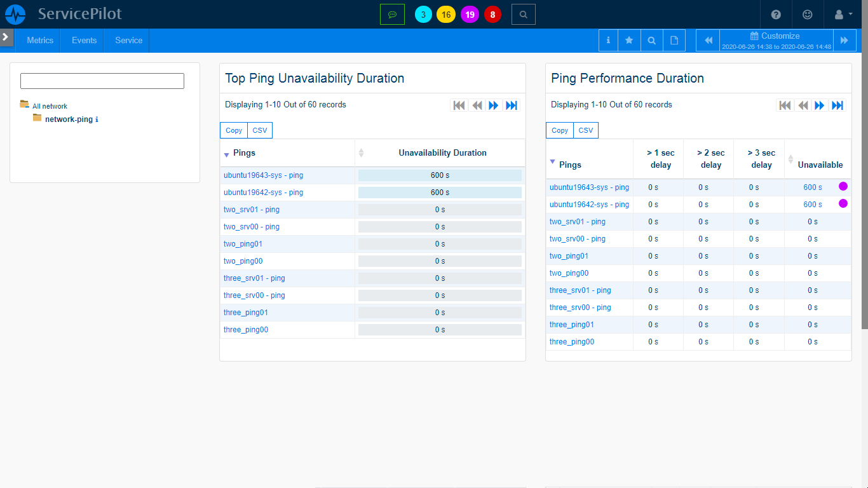This screenshot has height=488, width=868.
Task: Click the info icon in blue toolbar
Action: (x=608, y=40)
